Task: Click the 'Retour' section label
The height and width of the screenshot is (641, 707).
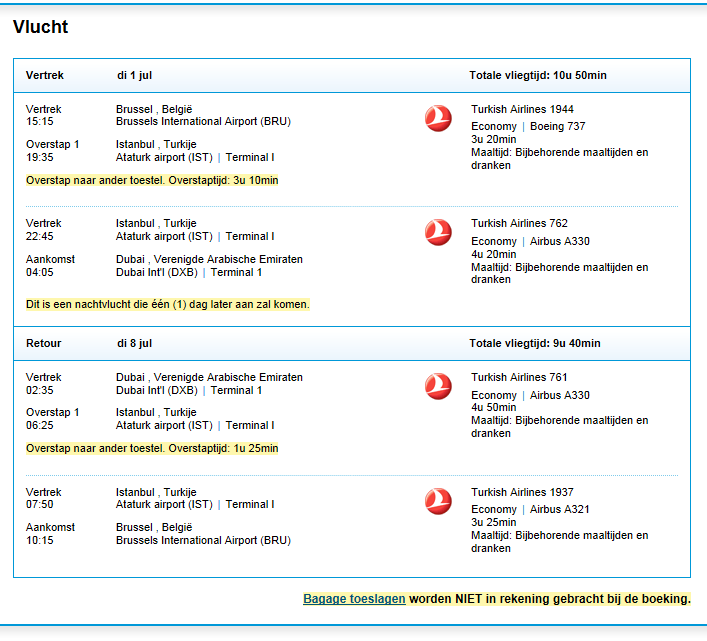Action: tap(43, 343)
